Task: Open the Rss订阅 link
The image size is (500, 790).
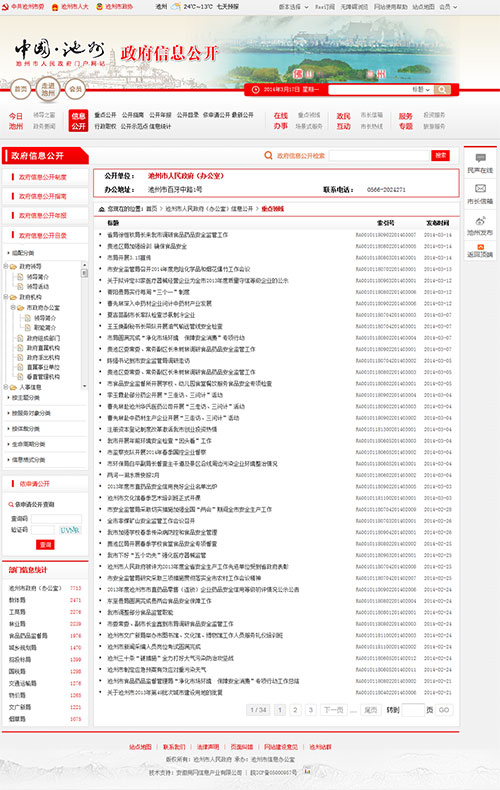Action: [325, 7]
